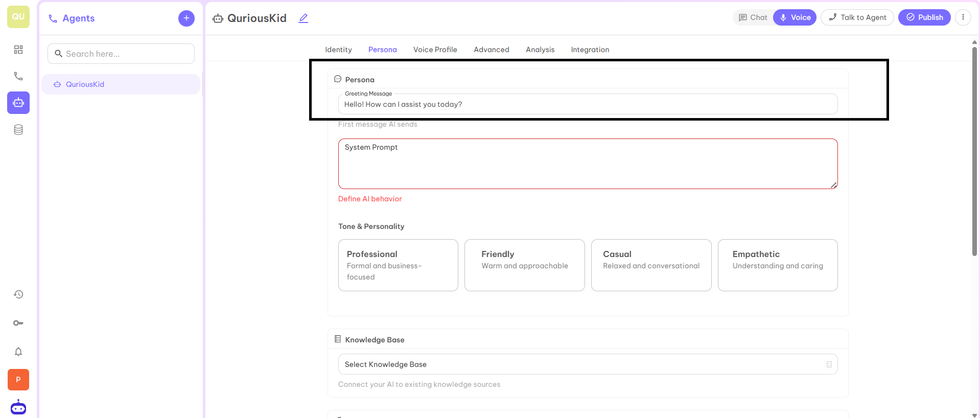
Task: Click the 'Tone & Personality' label
Action: [x=371, y=226]
